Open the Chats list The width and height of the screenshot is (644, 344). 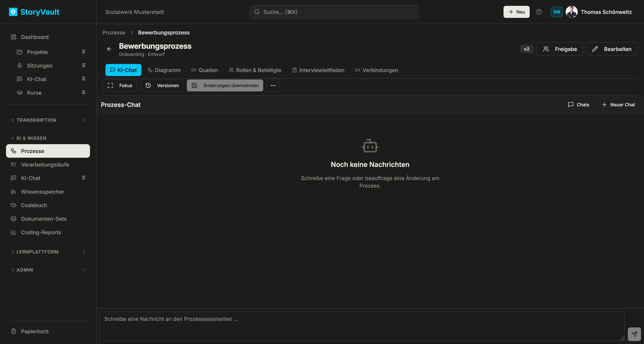pos(578,105)
